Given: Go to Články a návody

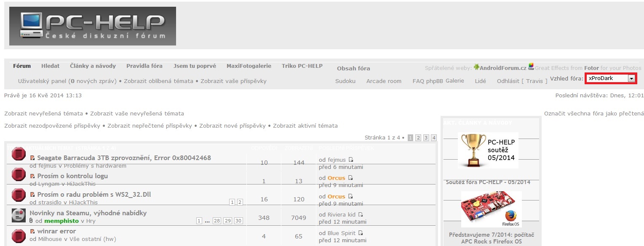Looking at the screenshot, I should pyautogui.click(x=93, y=66).
